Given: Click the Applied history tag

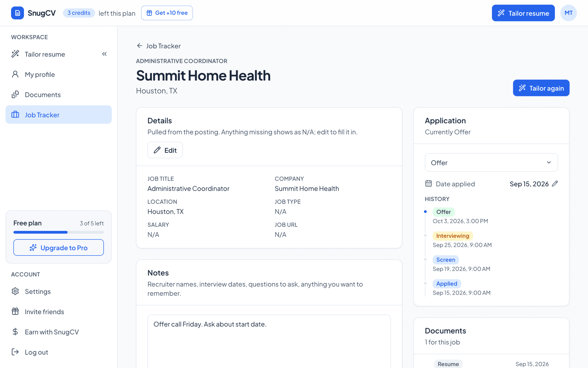Looking at the screenshot, I should coord(447,284).
